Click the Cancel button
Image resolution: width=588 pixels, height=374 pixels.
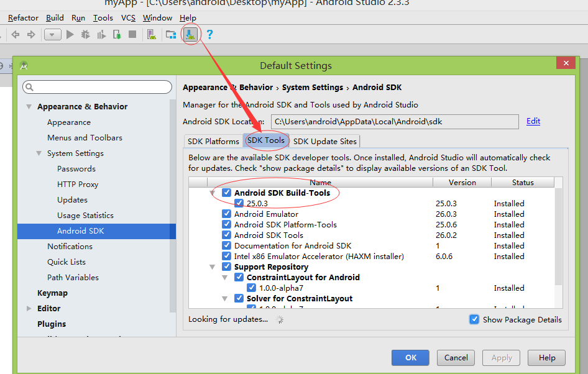click(456, 357)
